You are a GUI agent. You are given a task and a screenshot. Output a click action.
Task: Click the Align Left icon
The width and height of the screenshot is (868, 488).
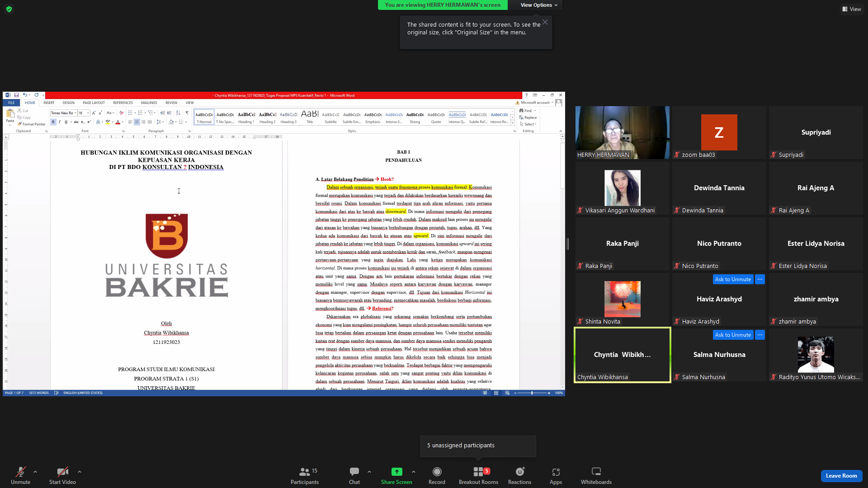click(x=130, y=122)
